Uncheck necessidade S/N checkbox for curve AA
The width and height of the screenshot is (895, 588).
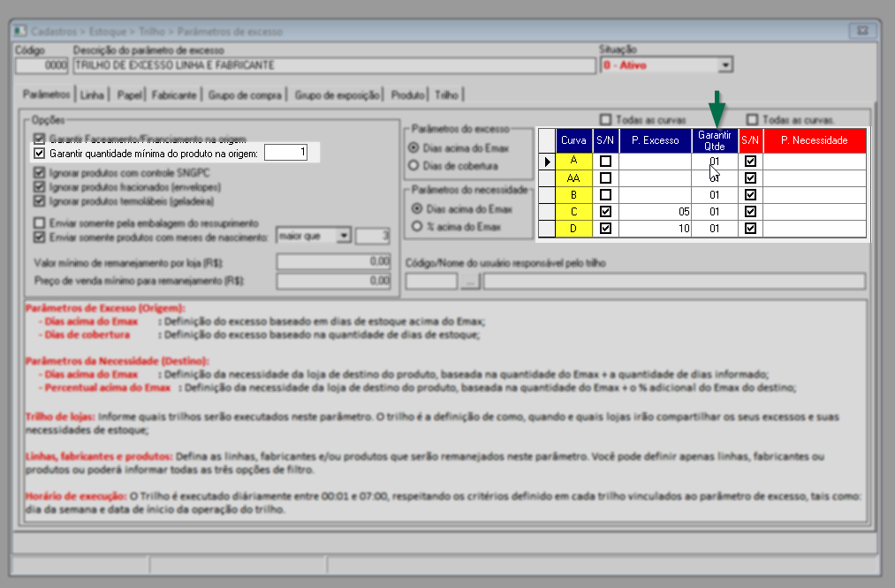(x=751, y=178)
